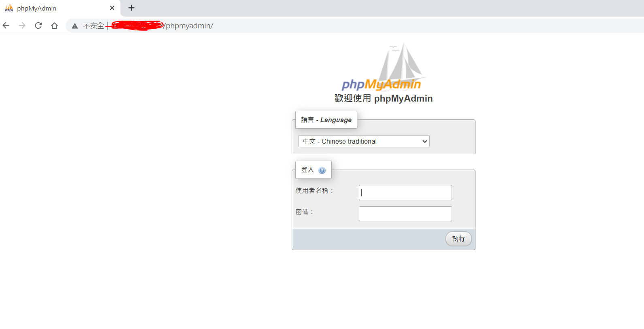Select the phpMyAdmin browser tab
This screenshot has width=644, height=329.
60,8
